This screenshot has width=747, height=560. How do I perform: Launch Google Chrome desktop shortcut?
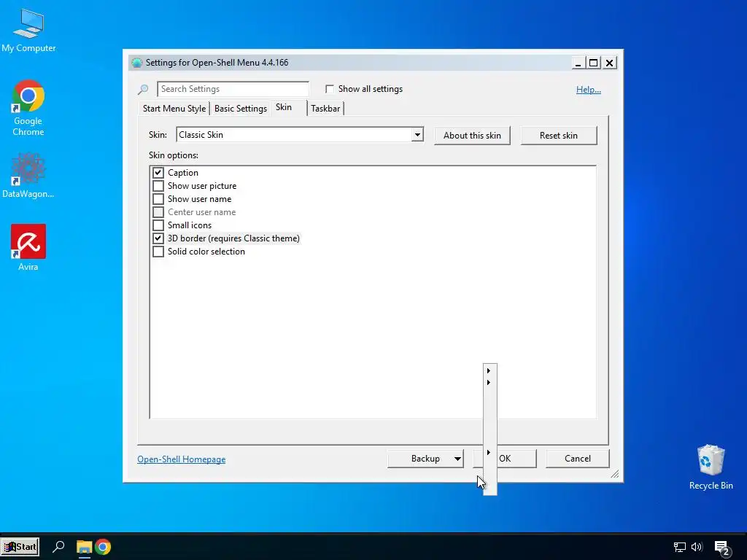pyautogui.click(x=28, y=108)
